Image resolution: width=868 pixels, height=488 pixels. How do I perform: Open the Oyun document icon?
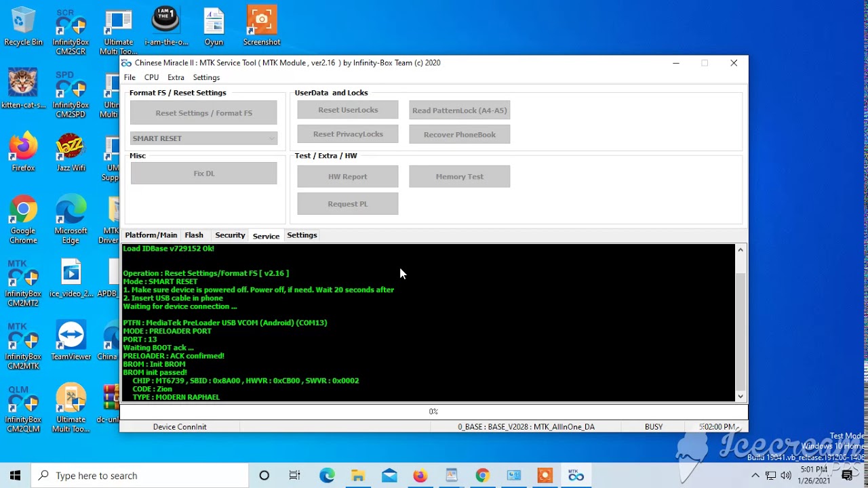[214, 27]
